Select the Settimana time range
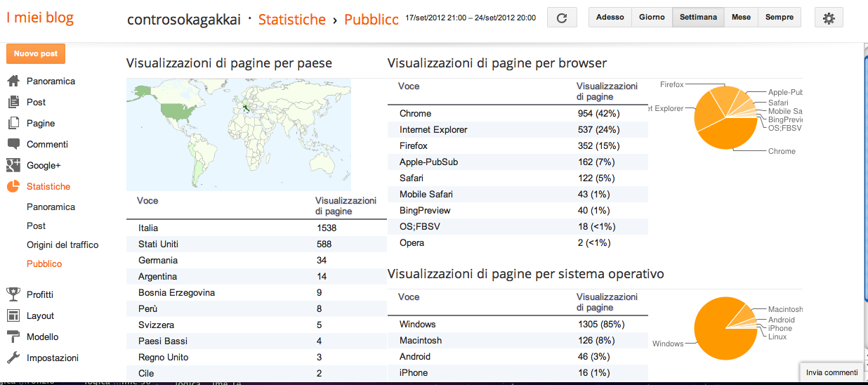 click(698, 18)
